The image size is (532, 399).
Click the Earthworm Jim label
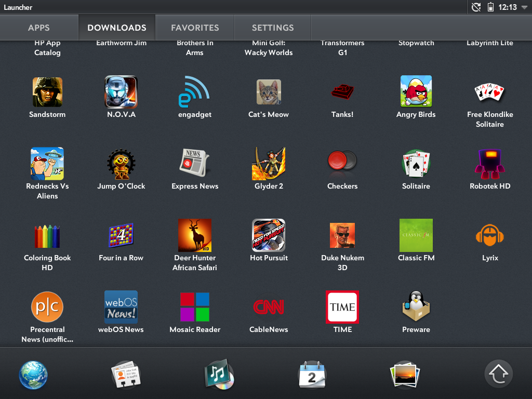(121, 44)
